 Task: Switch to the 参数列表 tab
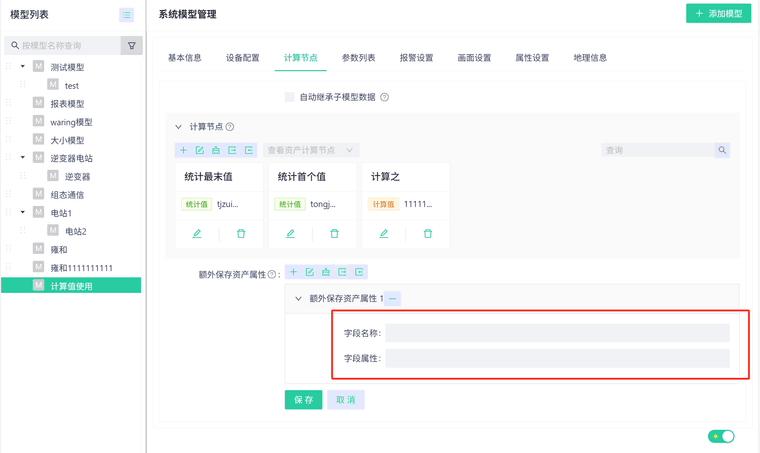pyautogui.click(x=359, y=58)
